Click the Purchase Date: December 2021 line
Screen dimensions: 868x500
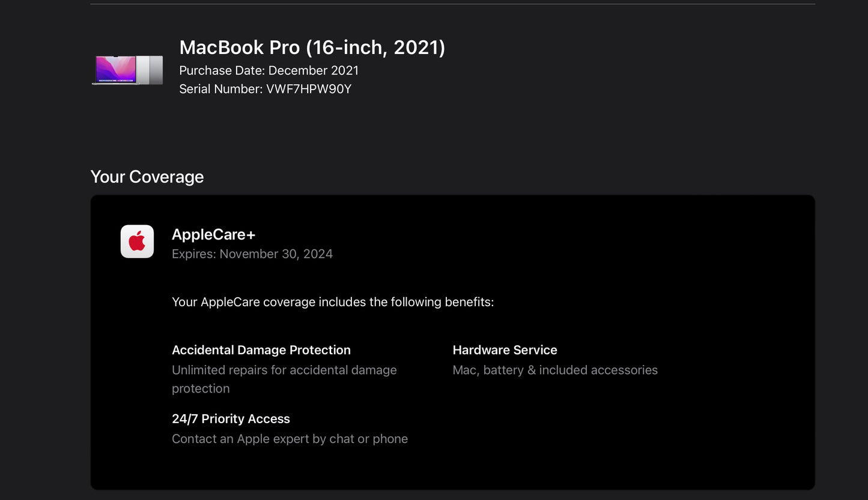269,70
